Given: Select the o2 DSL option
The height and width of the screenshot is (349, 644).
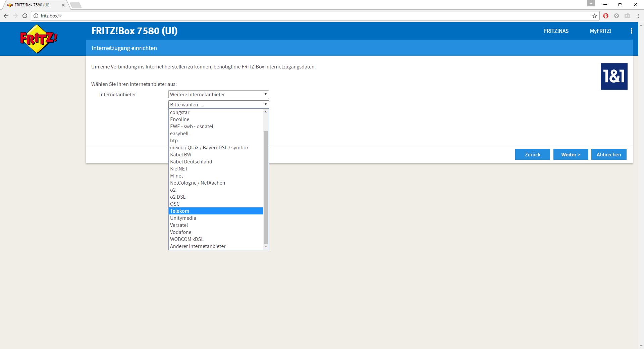Looking at the screenshot, I should click(216, 197).
